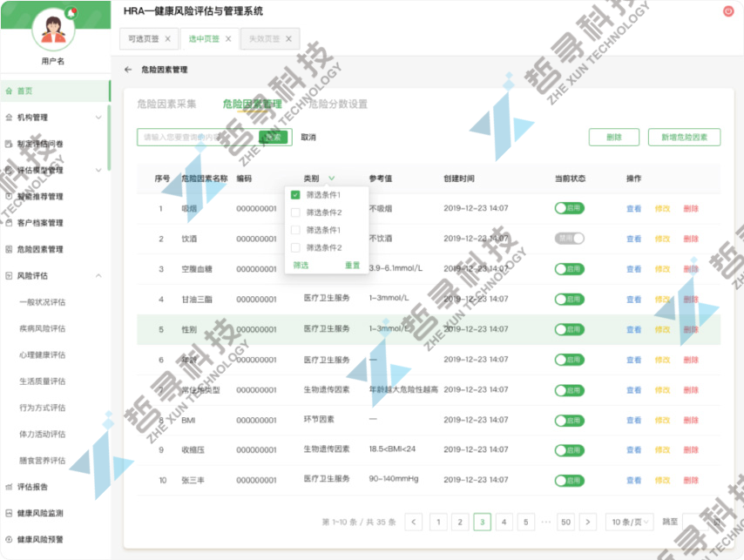Image resolution: width=744 pixels, height=560 pixels.
Task: Switch to the 危险分数设置 tab
Action: tap(338, 104)
